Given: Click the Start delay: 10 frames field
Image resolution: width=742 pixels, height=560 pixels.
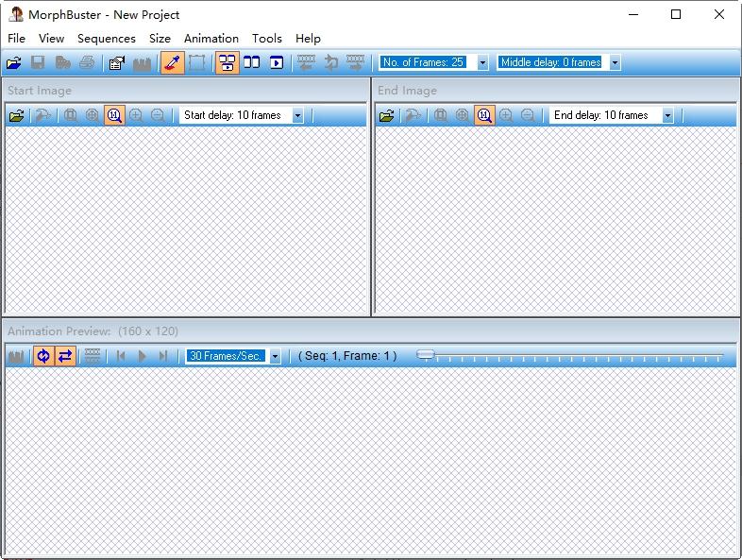Looking at the screenshot, I should pos(235,115).
